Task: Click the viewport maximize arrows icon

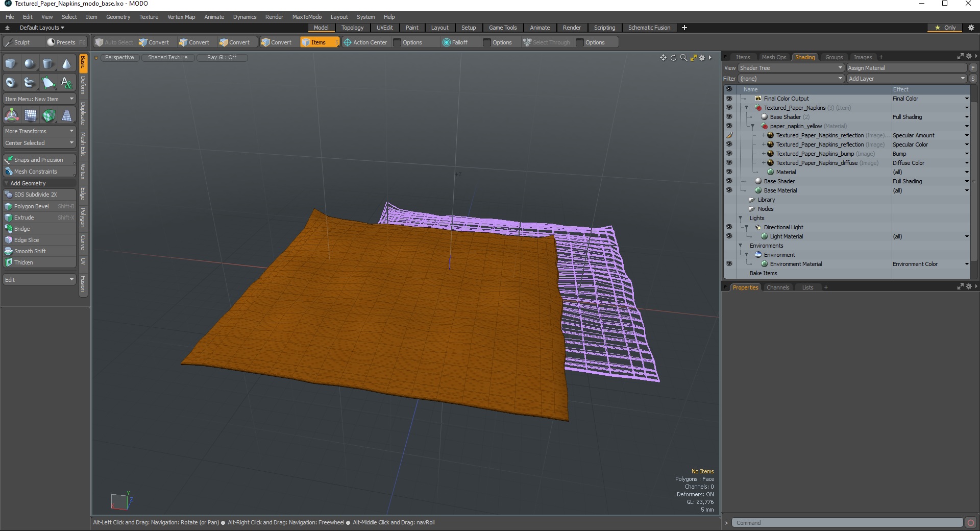Action: 693,58
